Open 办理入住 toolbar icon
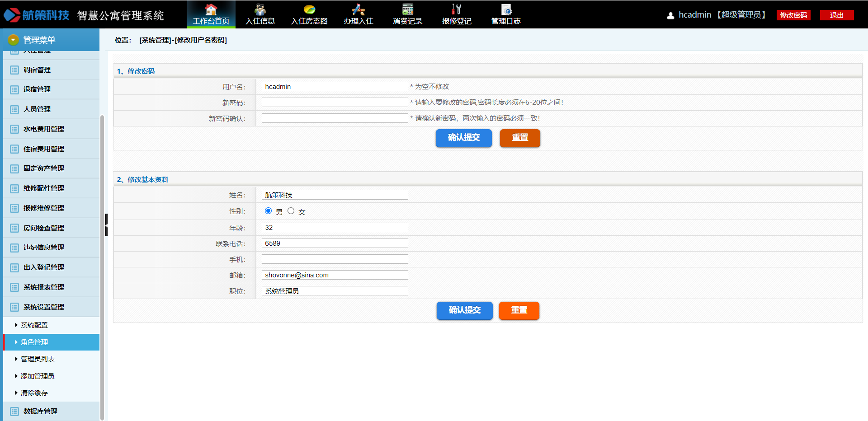The width and height of the screenshot is (868, 421). (358, 9)
